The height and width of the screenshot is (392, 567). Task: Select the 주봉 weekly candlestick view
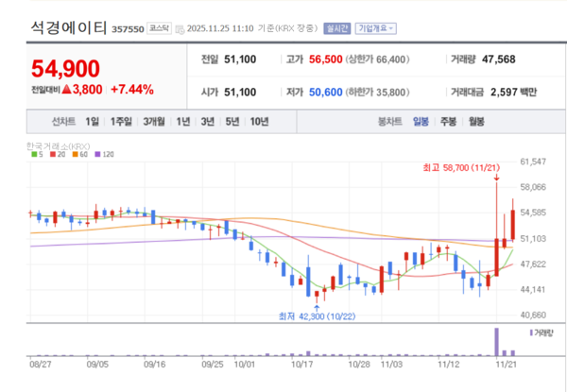pyautogui.click(x=448, y=122)
